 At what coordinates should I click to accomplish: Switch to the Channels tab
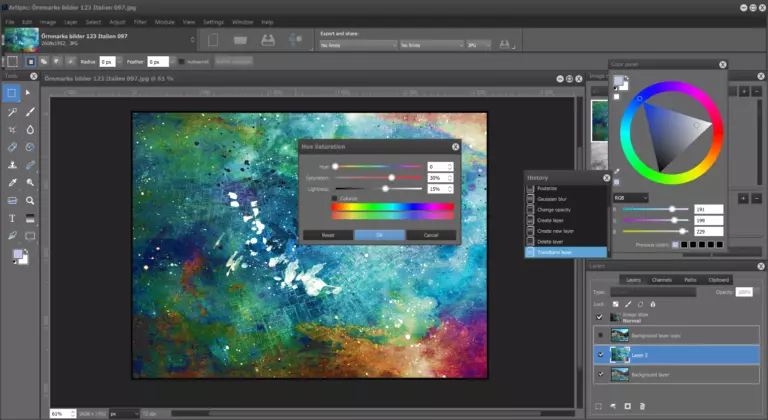[x=661, y=280]
